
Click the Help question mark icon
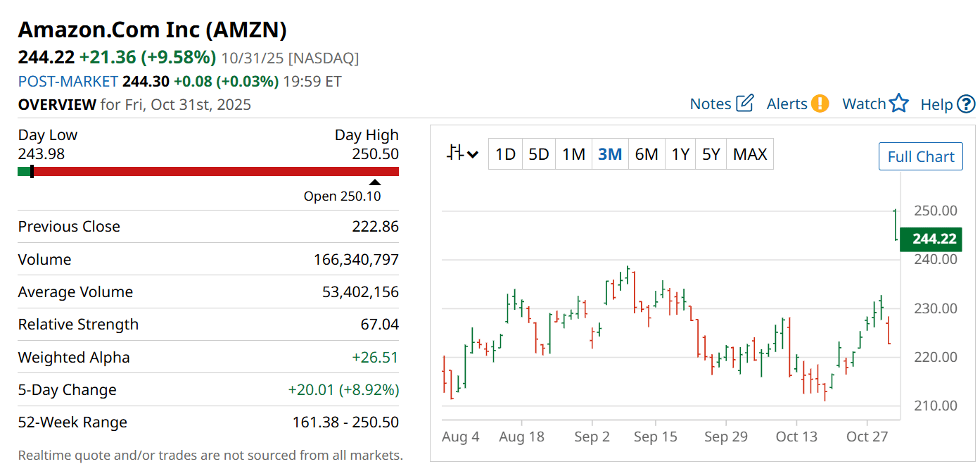point(966,104)
